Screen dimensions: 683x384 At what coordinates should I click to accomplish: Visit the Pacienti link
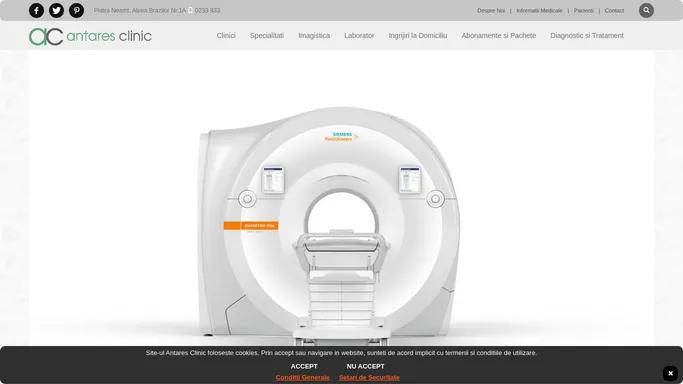coord(584,10)
